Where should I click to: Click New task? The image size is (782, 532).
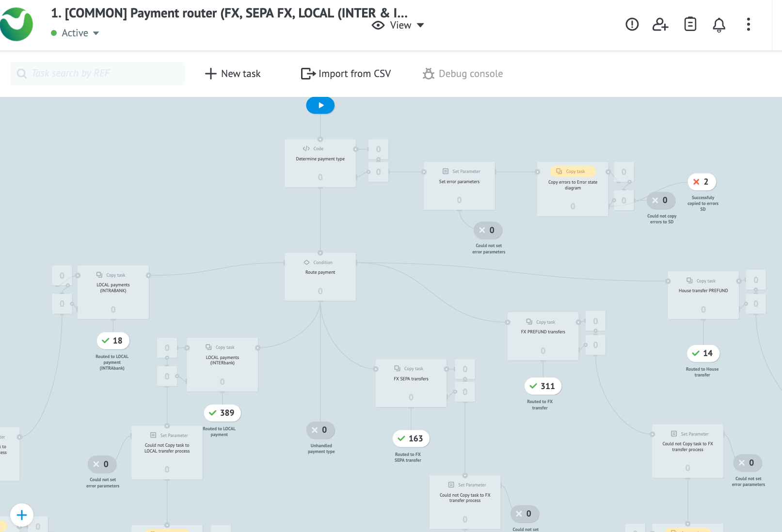233,74
